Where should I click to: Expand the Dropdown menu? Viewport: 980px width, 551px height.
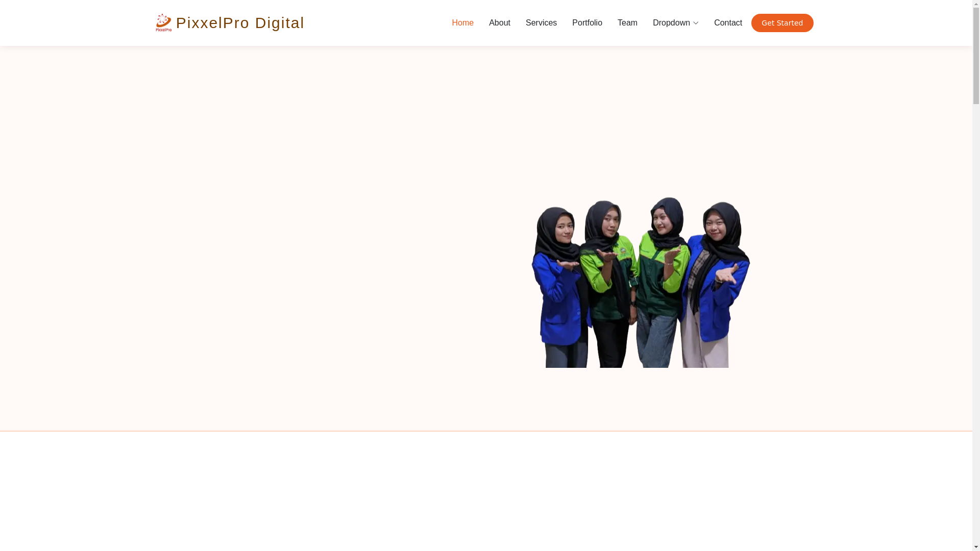pyautogui.click(x=675, y=23)
